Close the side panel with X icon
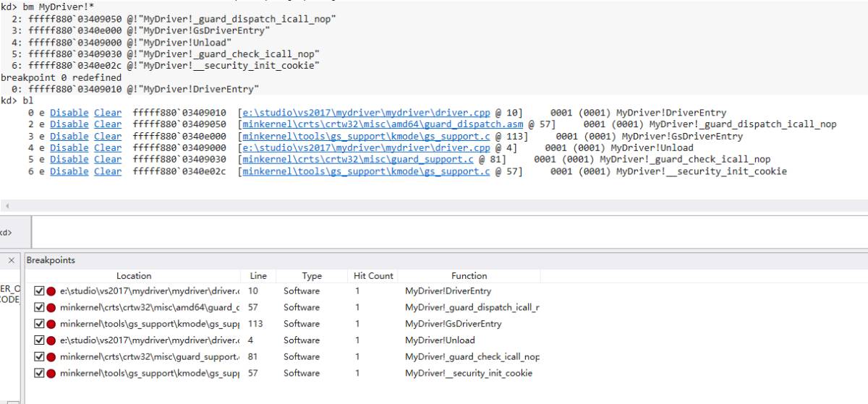Image resolution: width=868 pixels, height=404 pixels. 12,260
